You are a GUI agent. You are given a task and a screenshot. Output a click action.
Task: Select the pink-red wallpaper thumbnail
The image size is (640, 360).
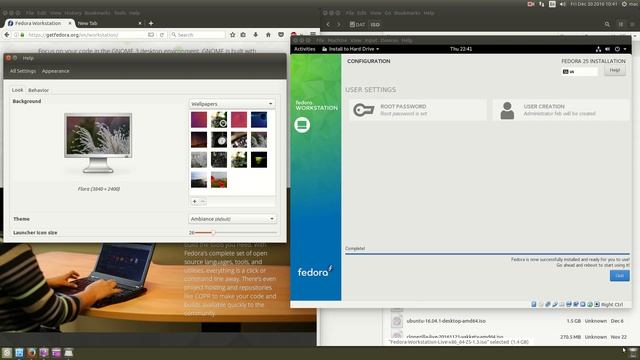point(239,120)
